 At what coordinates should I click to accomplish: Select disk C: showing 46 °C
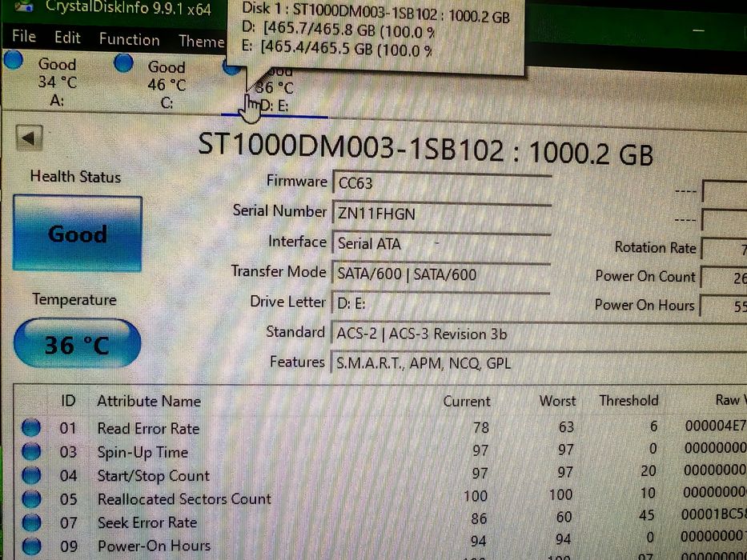click(x=167, y=85)
